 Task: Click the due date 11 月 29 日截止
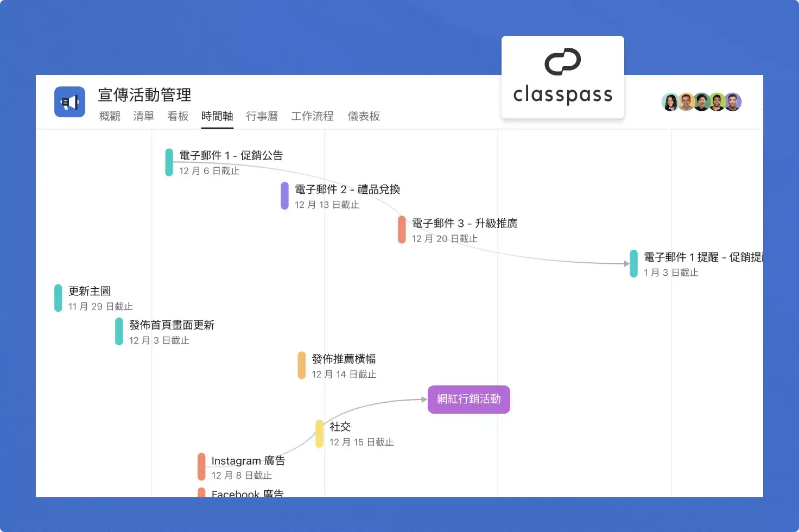pos(100,307)
